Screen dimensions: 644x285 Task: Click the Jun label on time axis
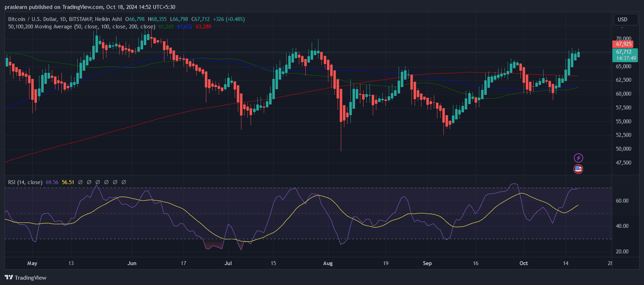pos(132,263)
